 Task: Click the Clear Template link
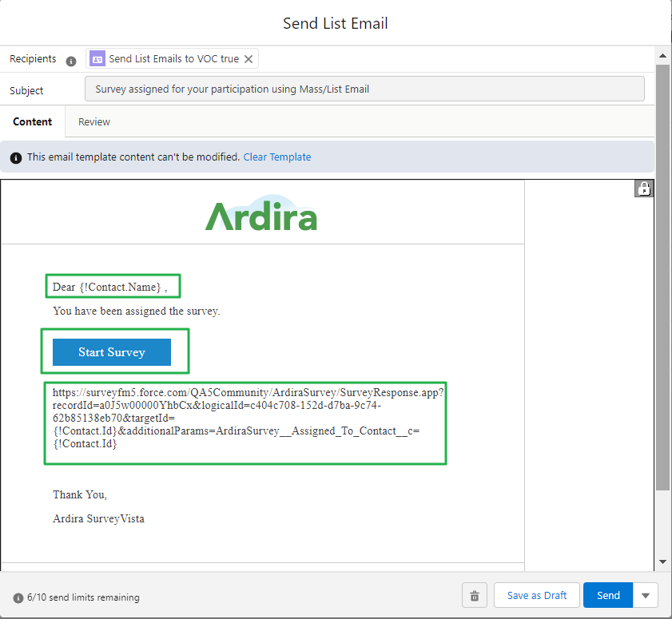(x=276, y=157)
